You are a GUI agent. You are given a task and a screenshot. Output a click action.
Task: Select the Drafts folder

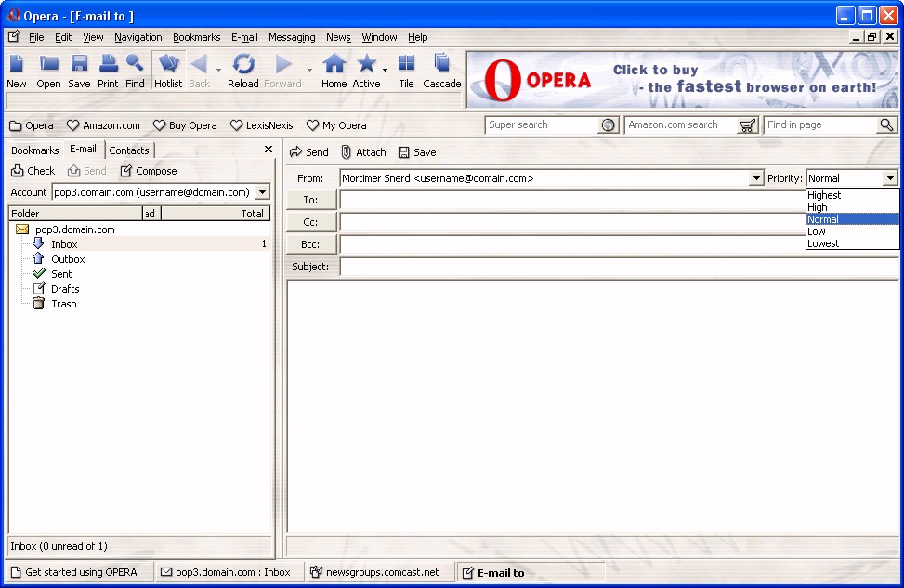coord(65,289)
